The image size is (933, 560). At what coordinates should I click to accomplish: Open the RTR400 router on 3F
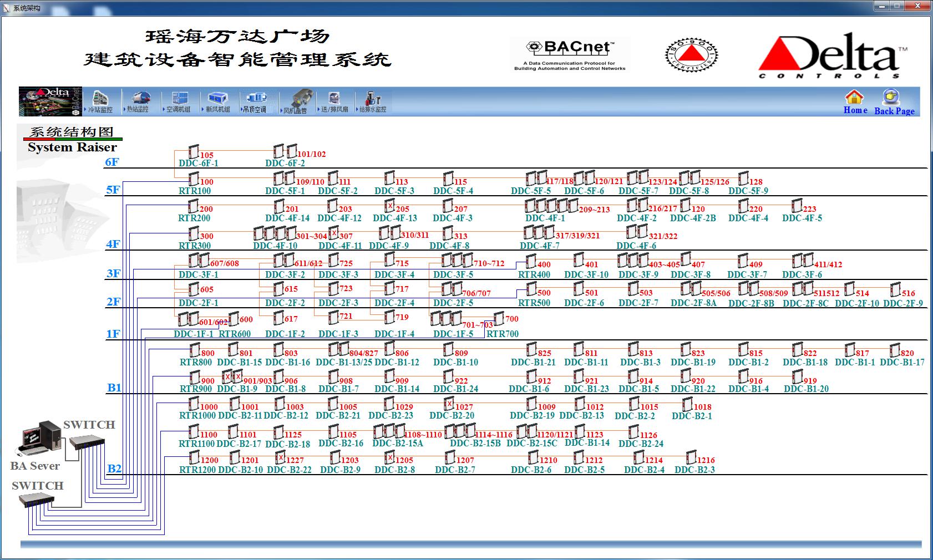[531, 261]
